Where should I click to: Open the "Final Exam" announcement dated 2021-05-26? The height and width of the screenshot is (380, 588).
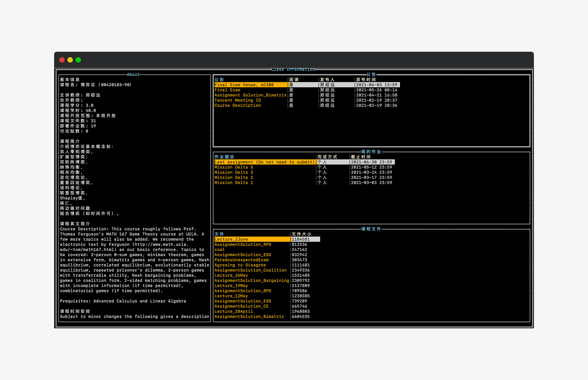click(x=227, y=90)
